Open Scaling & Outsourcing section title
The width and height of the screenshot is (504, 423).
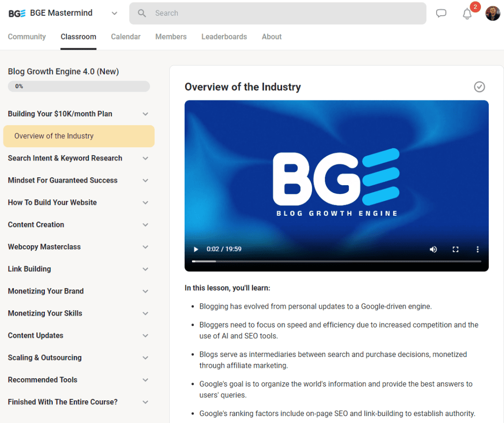point(45,358)
